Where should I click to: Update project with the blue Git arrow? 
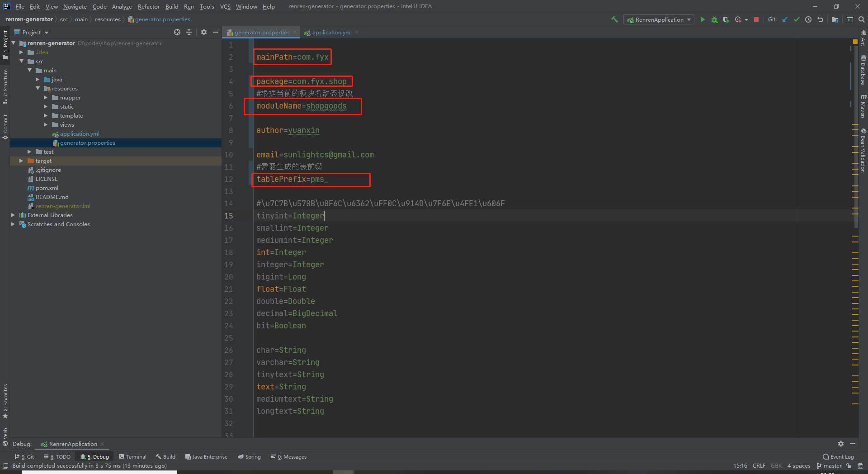click(x=785, y=19)
